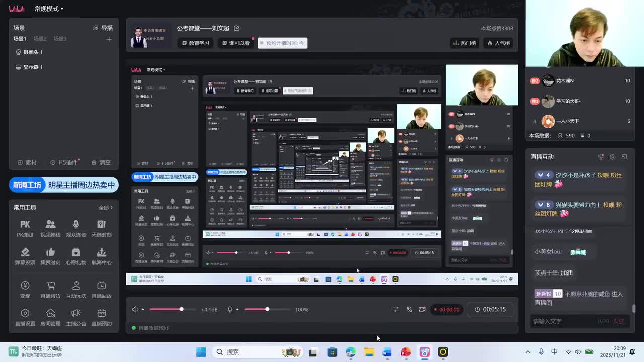Expand microphone device arrow
This screenshot has width=644, height=362.
click(x=237, y=309)
